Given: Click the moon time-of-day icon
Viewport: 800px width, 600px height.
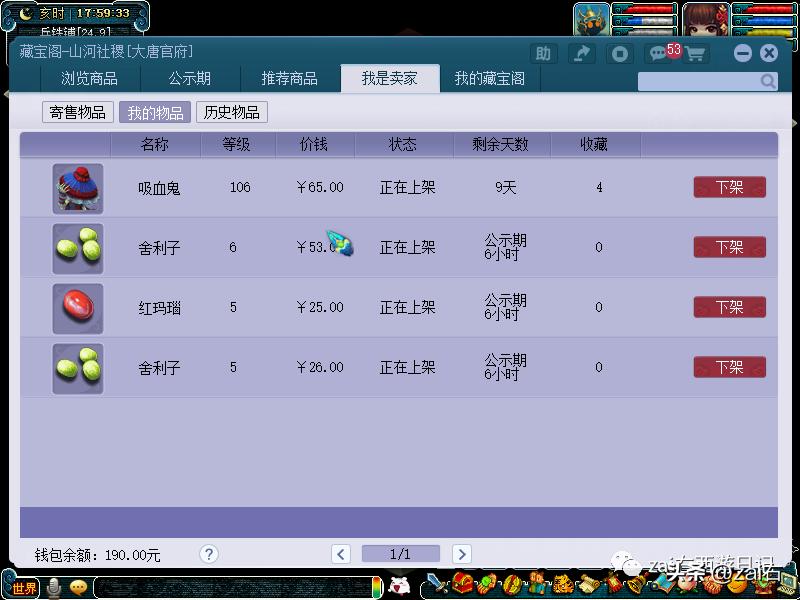Looking at the screenshot, I should (26, 13).
